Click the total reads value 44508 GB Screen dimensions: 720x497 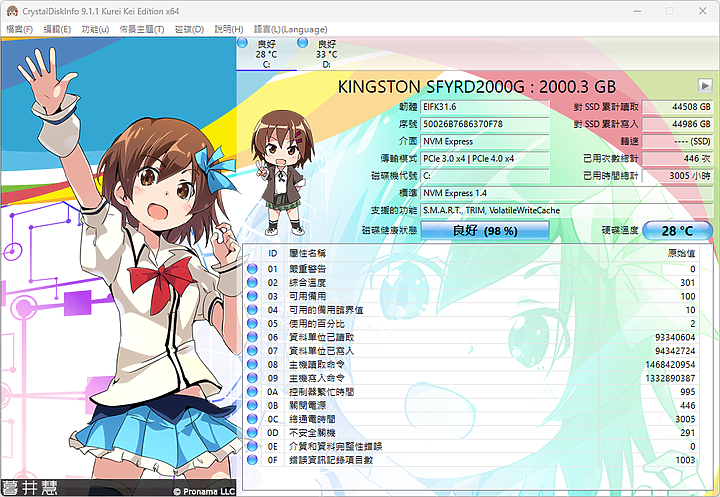click(x=677, y=107)
